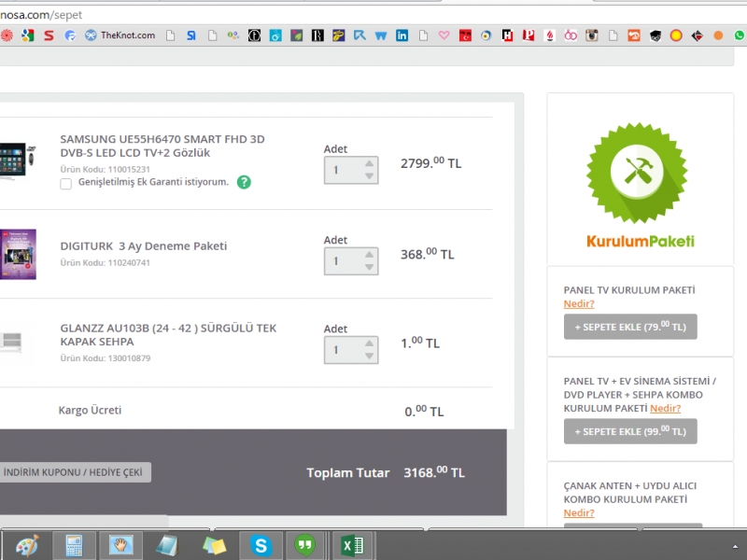Decrease GLANZZ sehpa quantity with down arrow
The width and height of the screenshot is (747, 560).
click(369, 357)
